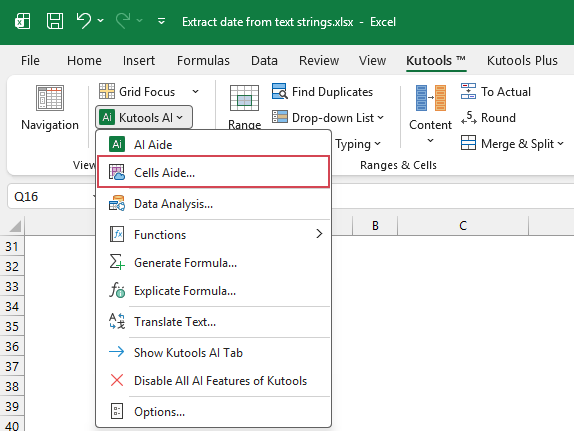Select row 36 header

(x=12, y=346)
